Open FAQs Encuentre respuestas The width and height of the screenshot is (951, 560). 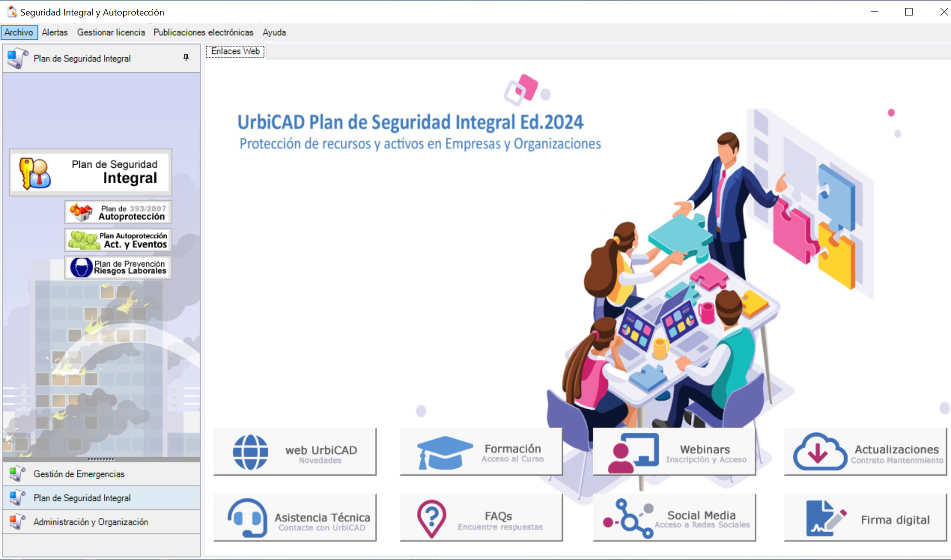click(x=481, y=518)
